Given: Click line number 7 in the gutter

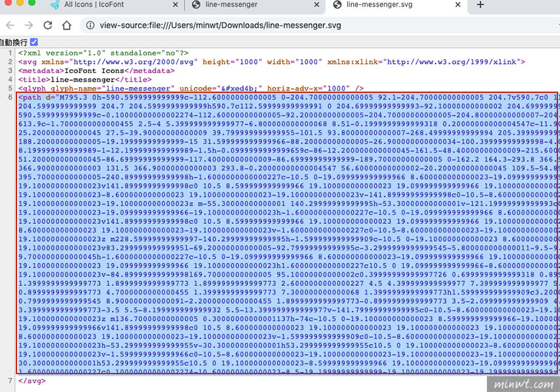Looking at the screenshot, I should coord(11,381).
